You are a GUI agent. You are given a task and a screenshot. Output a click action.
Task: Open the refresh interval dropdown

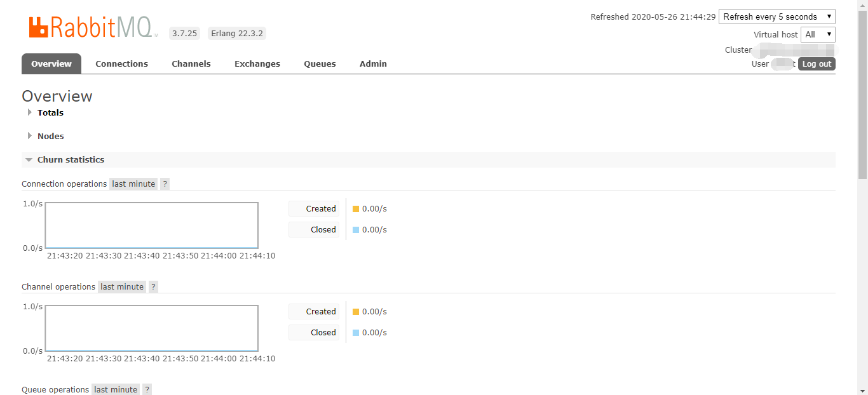(x=776, y=17)
